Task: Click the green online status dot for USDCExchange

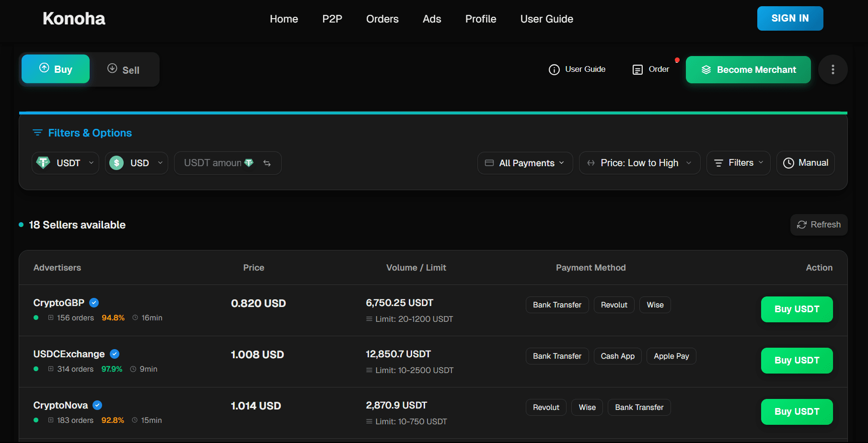Action: point(35,369)
